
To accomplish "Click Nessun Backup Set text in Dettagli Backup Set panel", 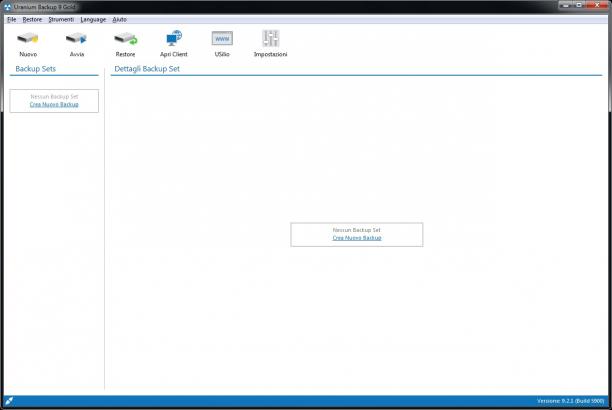I will pos(356,230).
